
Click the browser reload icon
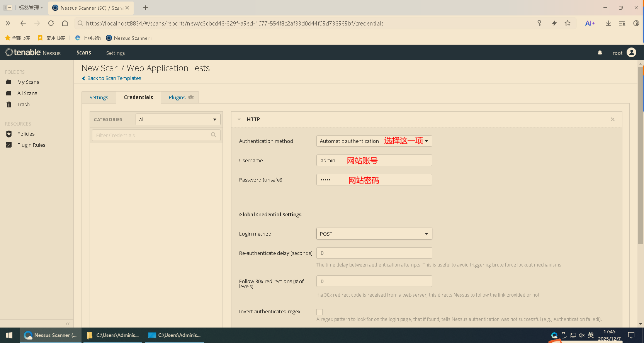pos(51,23)
